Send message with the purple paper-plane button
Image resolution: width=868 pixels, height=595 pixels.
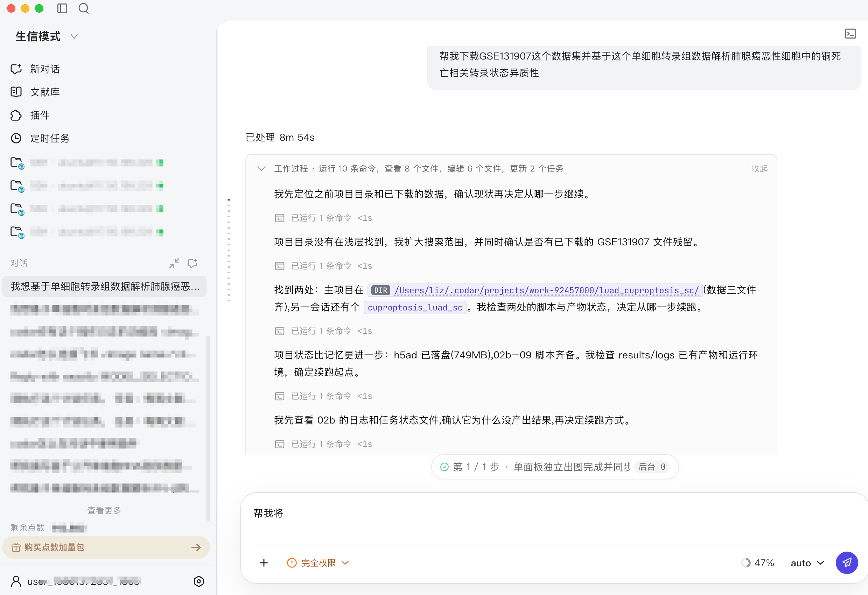[847, 563]
